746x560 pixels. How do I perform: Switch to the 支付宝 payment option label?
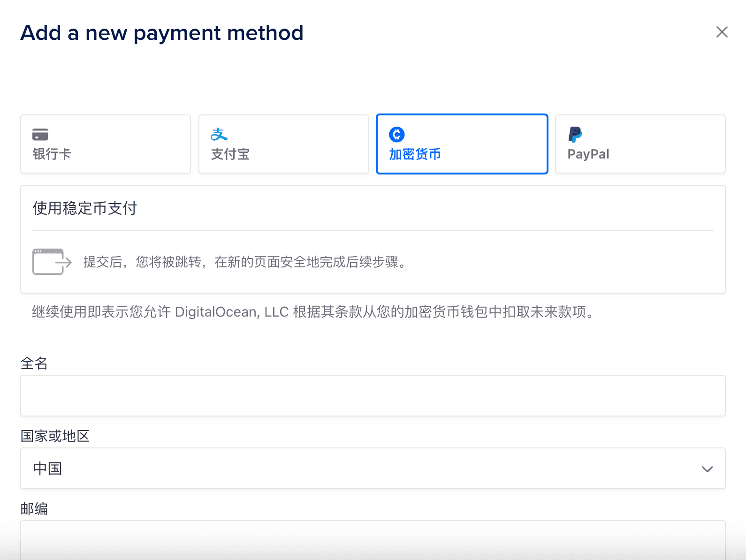coord(230,154)
